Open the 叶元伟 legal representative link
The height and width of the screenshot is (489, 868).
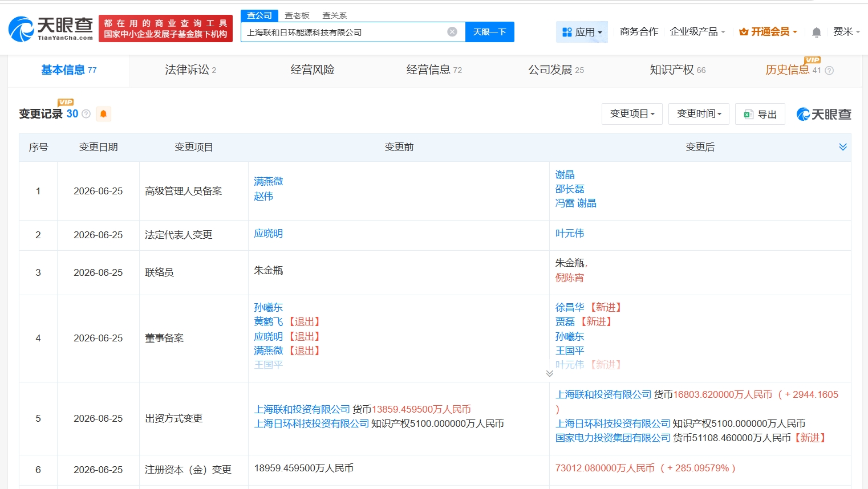[x=570, y=233]
